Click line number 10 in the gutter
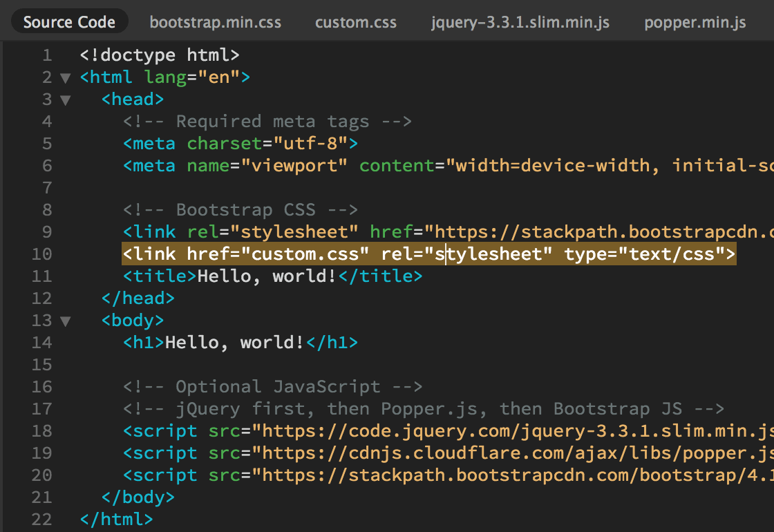This screenshot has width=774, height=532. tap(41, 254)
